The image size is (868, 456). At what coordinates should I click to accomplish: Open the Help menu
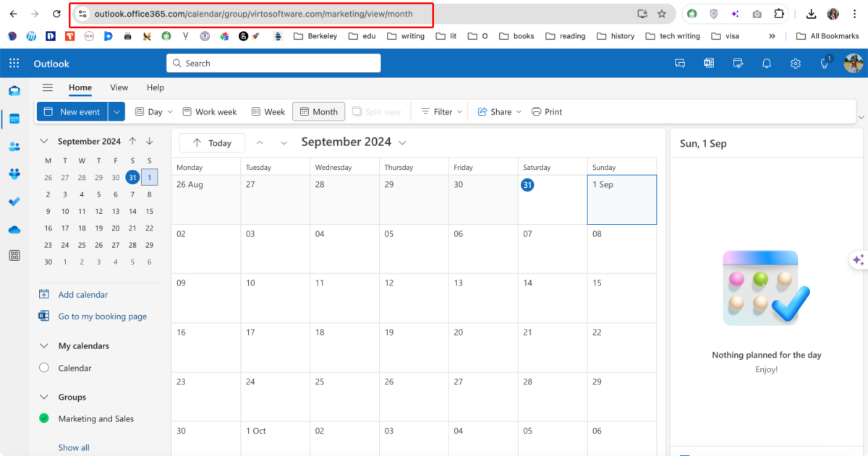[155, 87]
